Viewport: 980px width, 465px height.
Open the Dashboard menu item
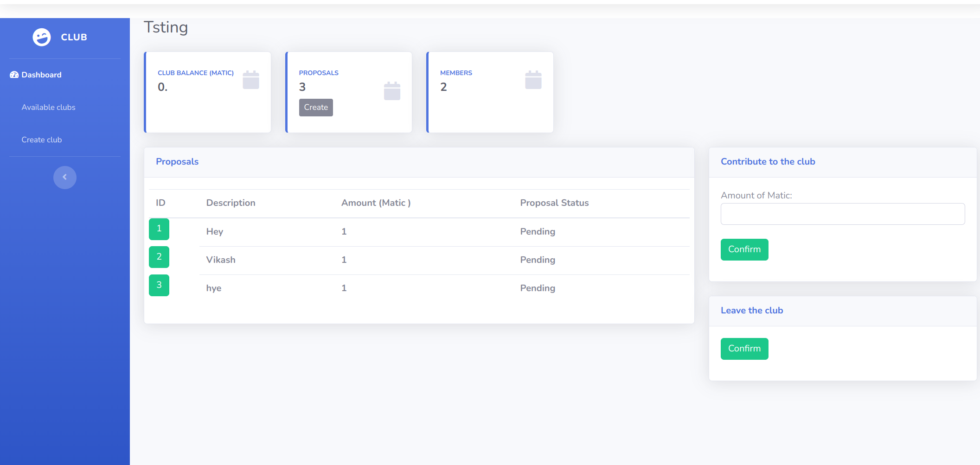click(41, 75)
